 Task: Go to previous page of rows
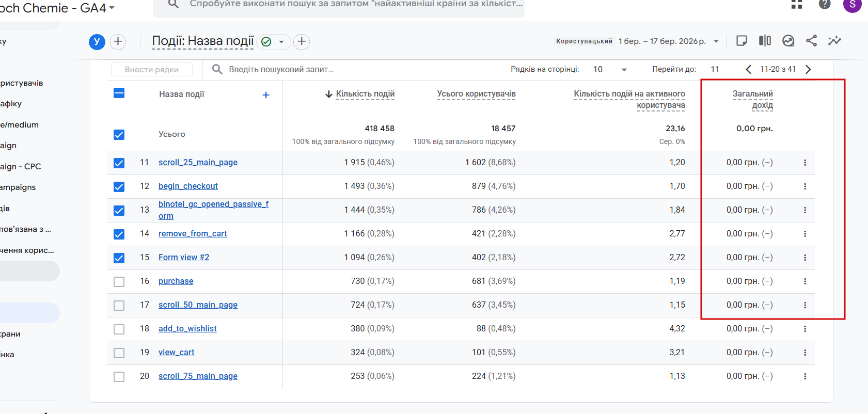748,69
